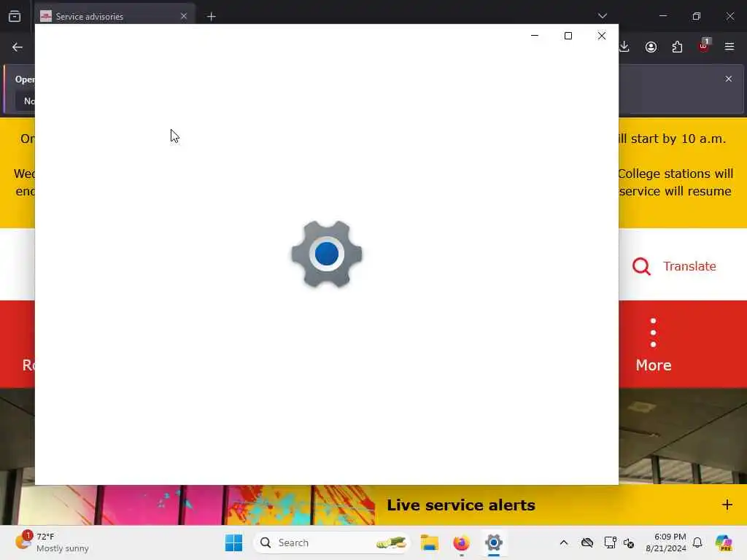Open the clock showing 6:09 PM
Screen dimensions: 747x560
click(666, 542)
